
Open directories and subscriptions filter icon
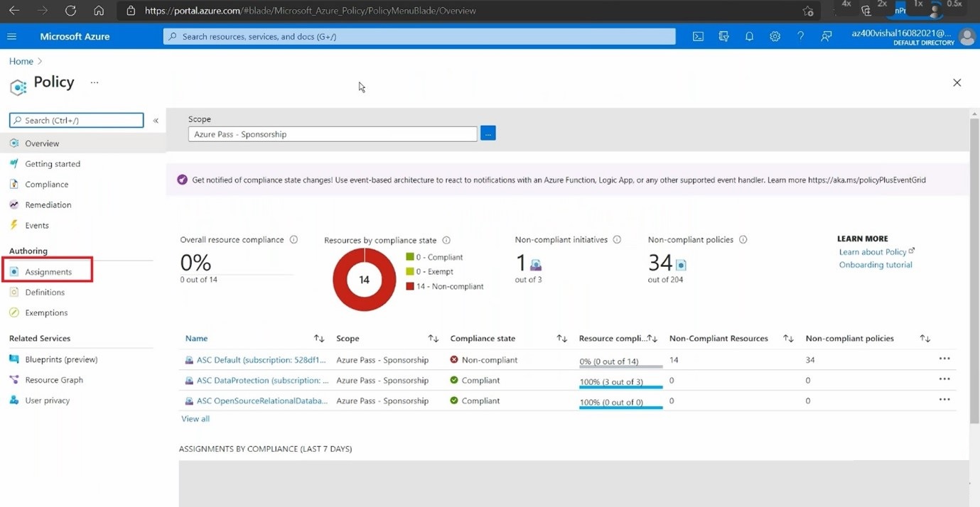click(723, 37)
